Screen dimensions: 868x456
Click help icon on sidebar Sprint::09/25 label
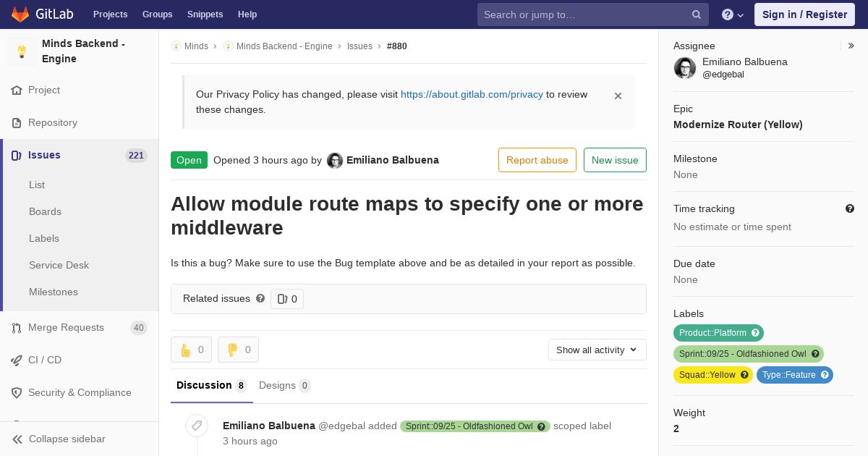pyautogui.click(x=815, y=354)
